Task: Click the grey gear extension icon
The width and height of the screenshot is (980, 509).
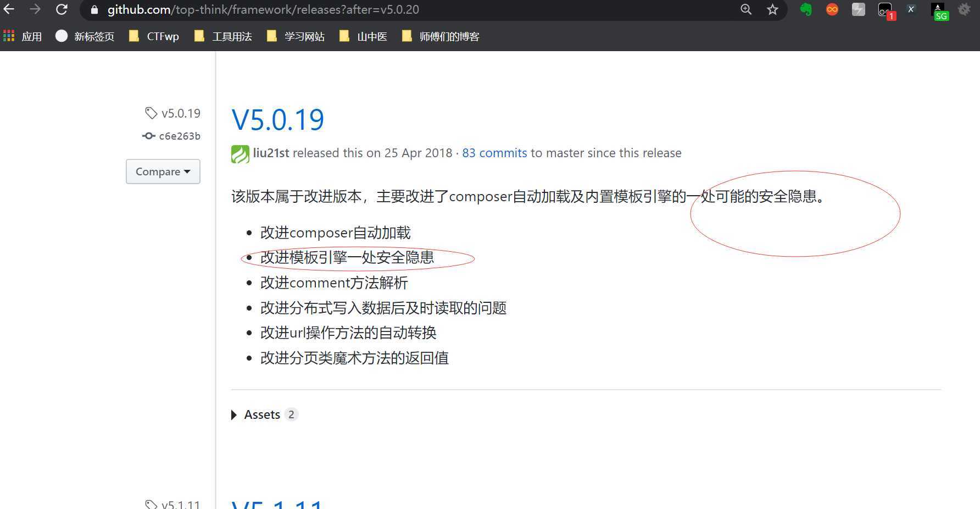Action: [964, 9]
